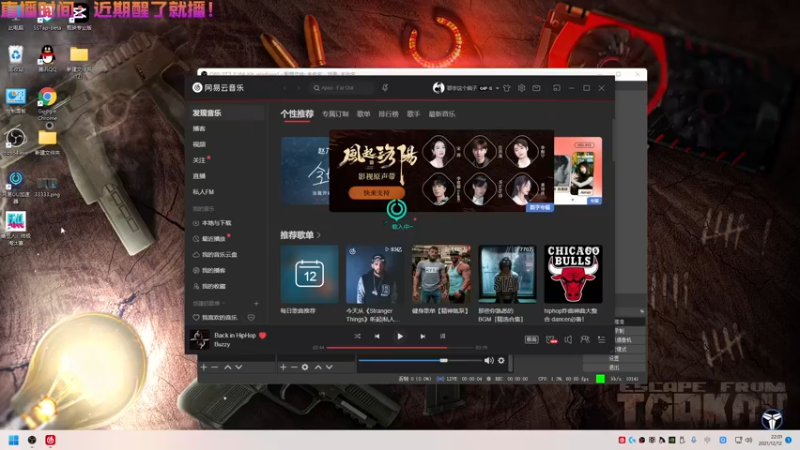Skip to the previous track
This screenshot has height=450, width=800.
(377, 336)
